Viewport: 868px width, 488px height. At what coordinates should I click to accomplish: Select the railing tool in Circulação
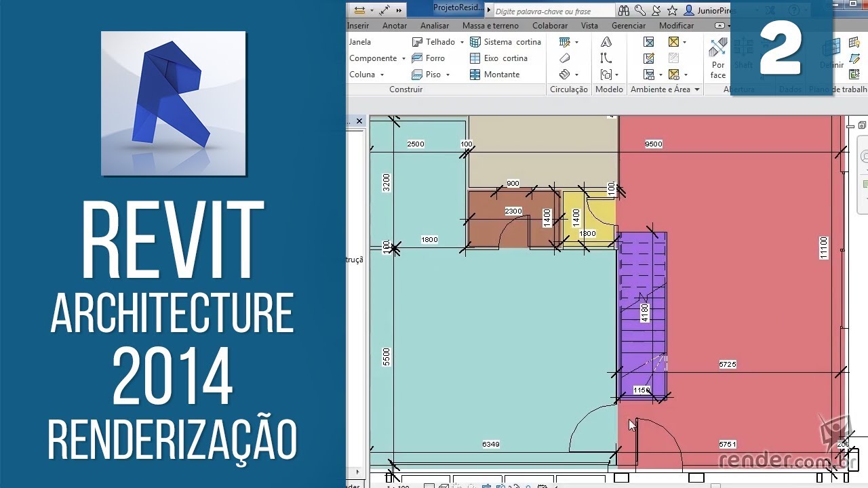pos(564,42)
